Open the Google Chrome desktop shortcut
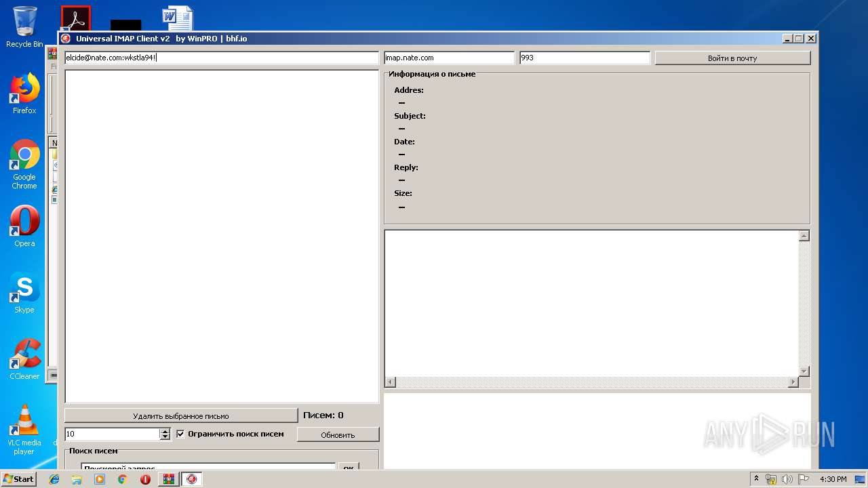868x488 pixels. [x=24, y=164]
